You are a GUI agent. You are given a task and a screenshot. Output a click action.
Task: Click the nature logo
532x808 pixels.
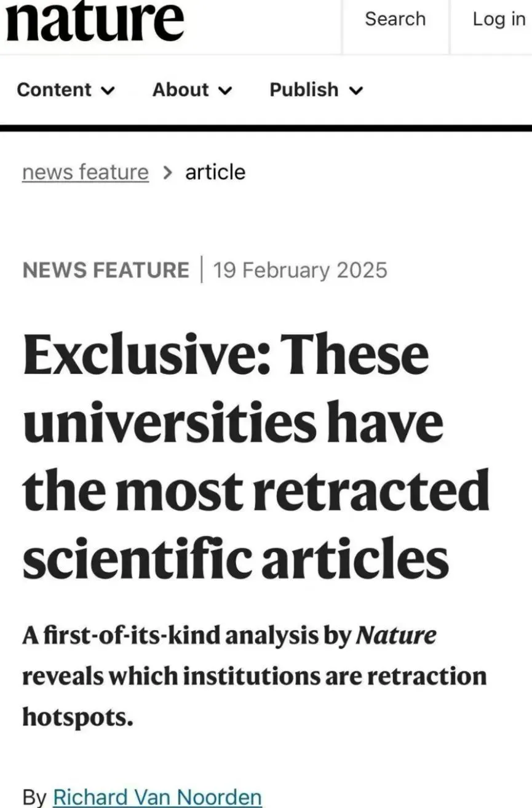click(x=94, y=20)
